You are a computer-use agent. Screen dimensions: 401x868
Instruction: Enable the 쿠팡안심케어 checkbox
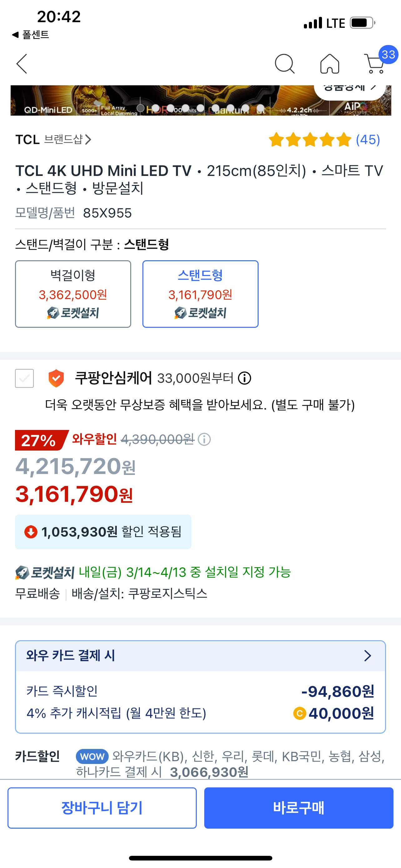(x=24, y=378)
